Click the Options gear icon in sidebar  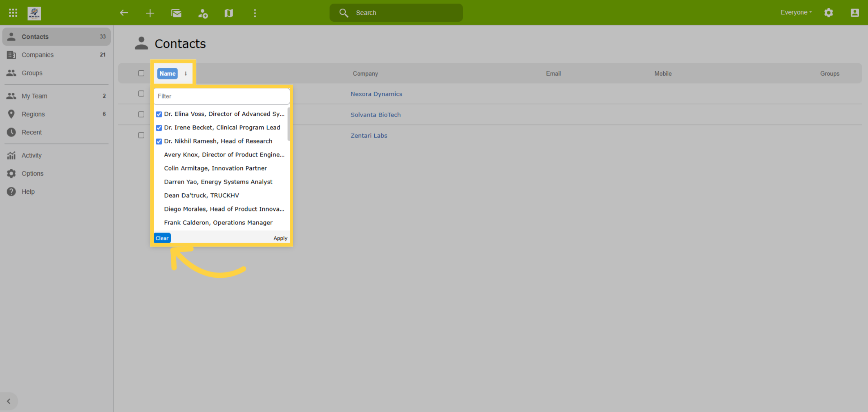point(12,173)
